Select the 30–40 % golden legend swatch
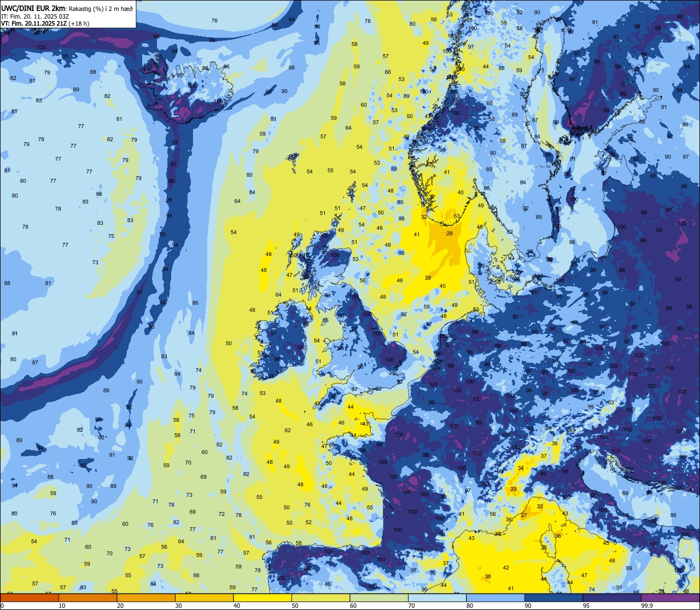The image size is (700, 610). [204, 598]
